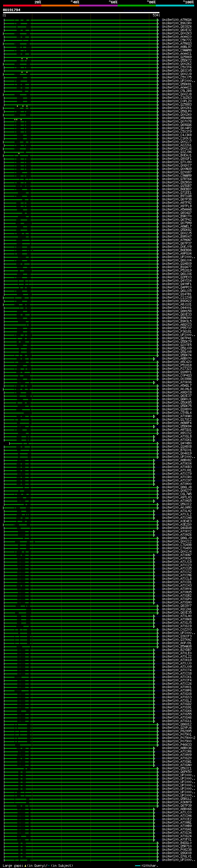Select hit UniRef100_P82995
Viewport: 197px width, 868px height.
[x=176, y=731]
